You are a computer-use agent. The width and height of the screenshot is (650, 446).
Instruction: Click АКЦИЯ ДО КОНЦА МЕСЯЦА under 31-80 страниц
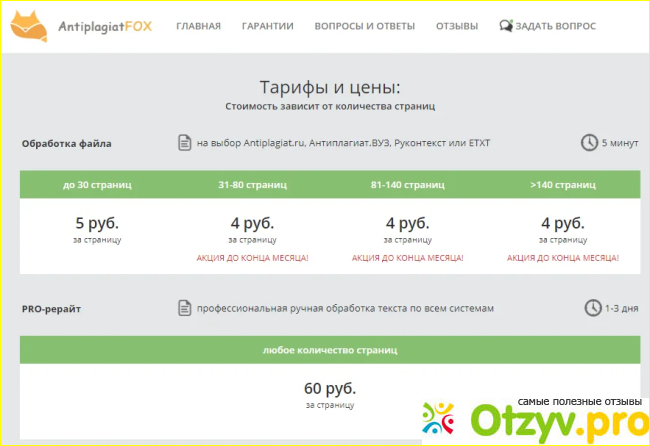pyautogui.click(x=252, y=258)
